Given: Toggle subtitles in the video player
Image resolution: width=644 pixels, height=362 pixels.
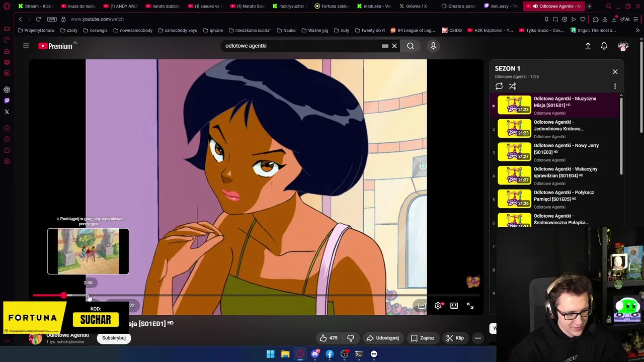Looking at the screenshot, I should point(422,306).
